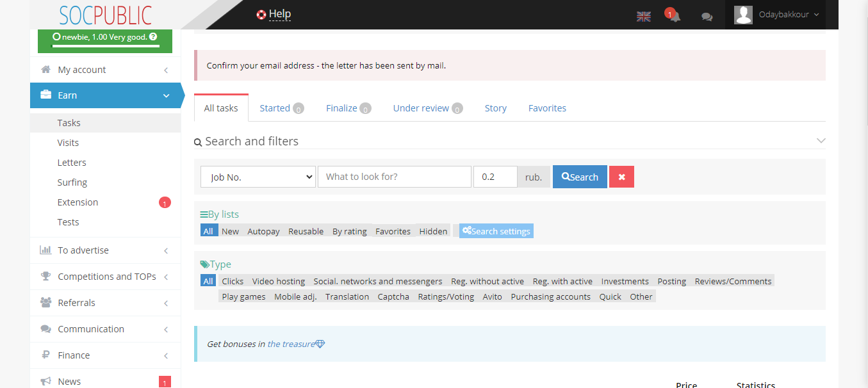
Task: Filter by New list
Action: pos(230,231)
